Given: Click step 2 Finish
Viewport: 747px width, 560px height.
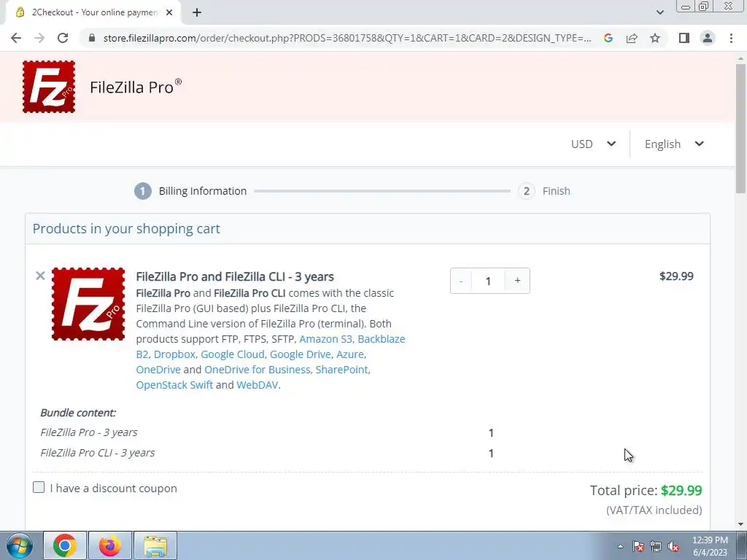Looking at the screenshot, I should [x=544, y=191].
